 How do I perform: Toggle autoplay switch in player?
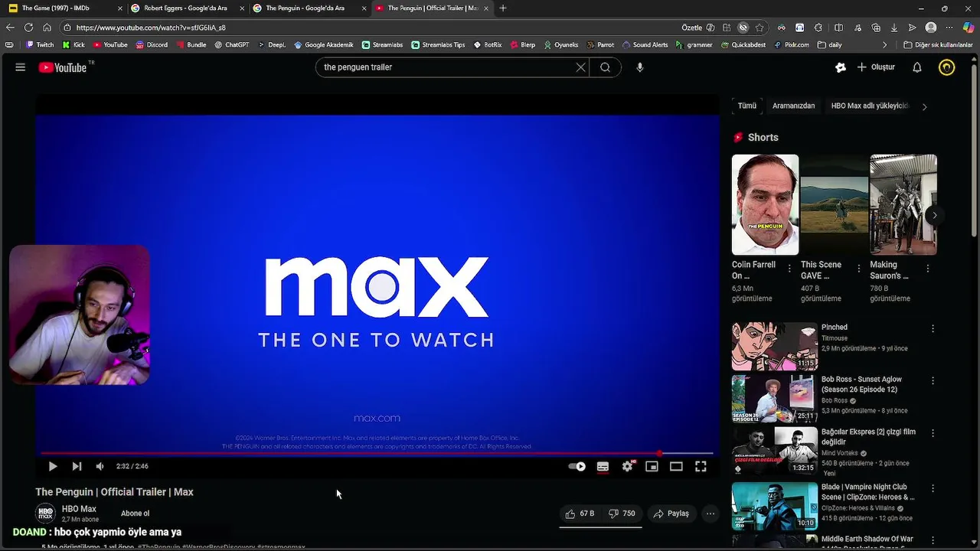[577, 466]
